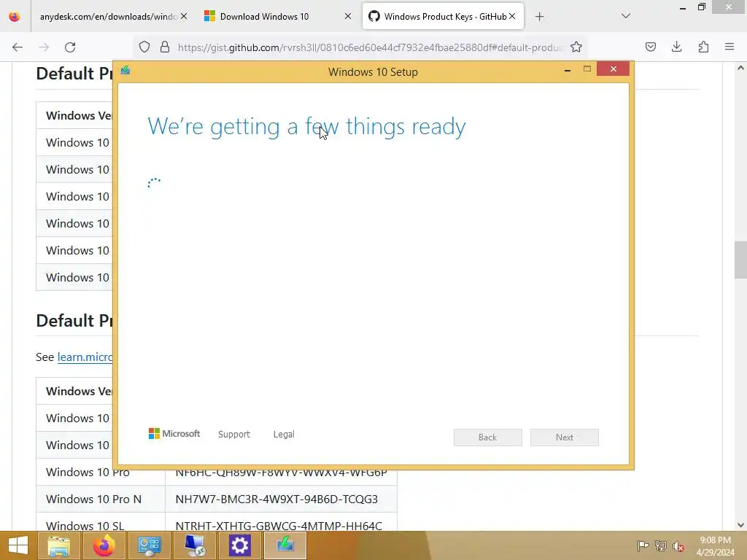747x560 pixels.
Task: Click the Windows 10 Pro N cell
Action: (101, 499)
